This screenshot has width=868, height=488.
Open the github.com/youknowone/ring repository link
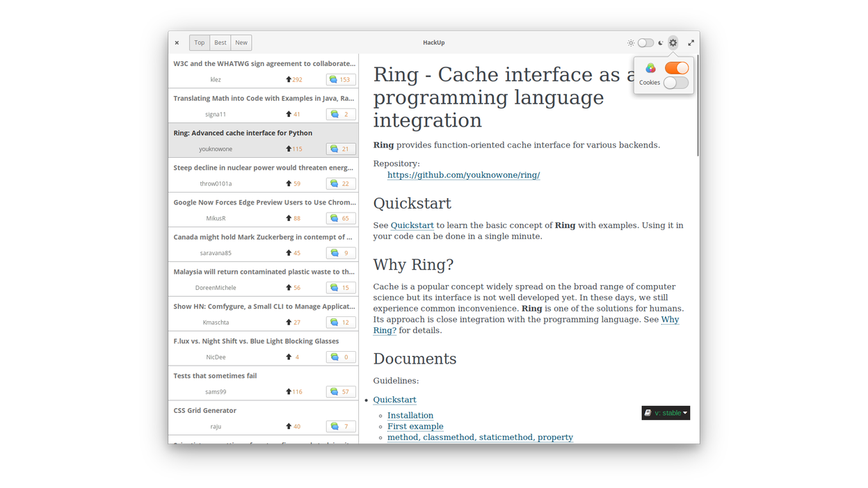coord(463,174)
